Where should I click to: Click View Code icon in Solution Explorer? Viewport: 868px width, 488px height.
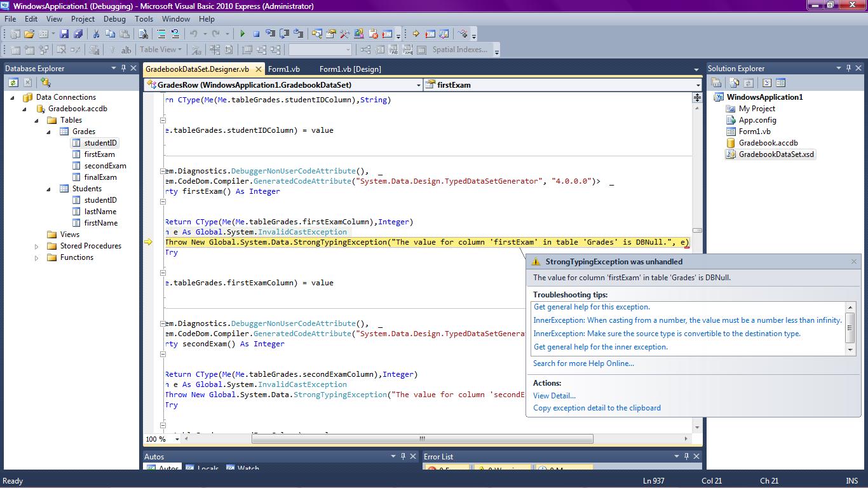tap(767, 83)
